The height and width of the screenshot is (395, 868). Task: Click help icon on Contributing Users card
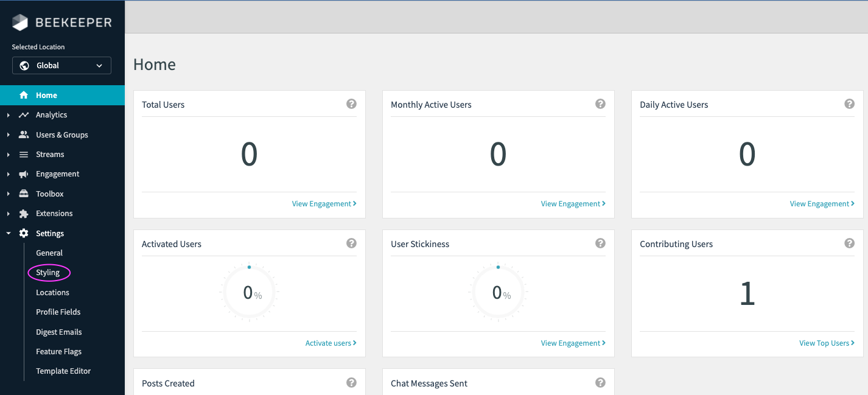tap(849, 243)
